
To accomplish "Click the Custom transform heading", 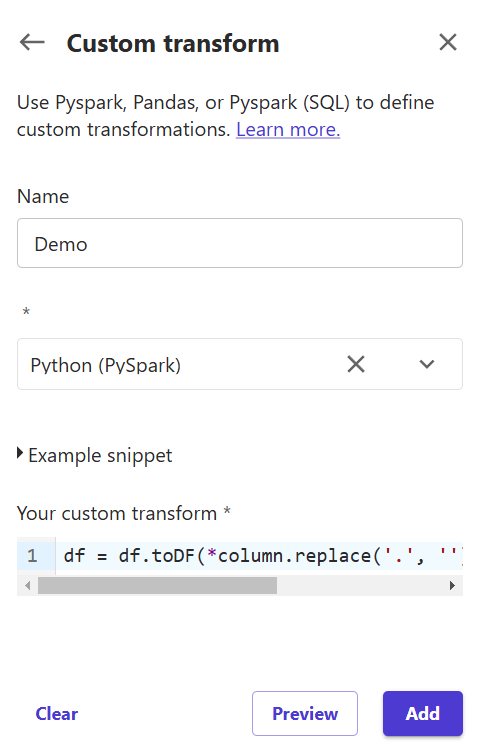I will tap(173, 43).
